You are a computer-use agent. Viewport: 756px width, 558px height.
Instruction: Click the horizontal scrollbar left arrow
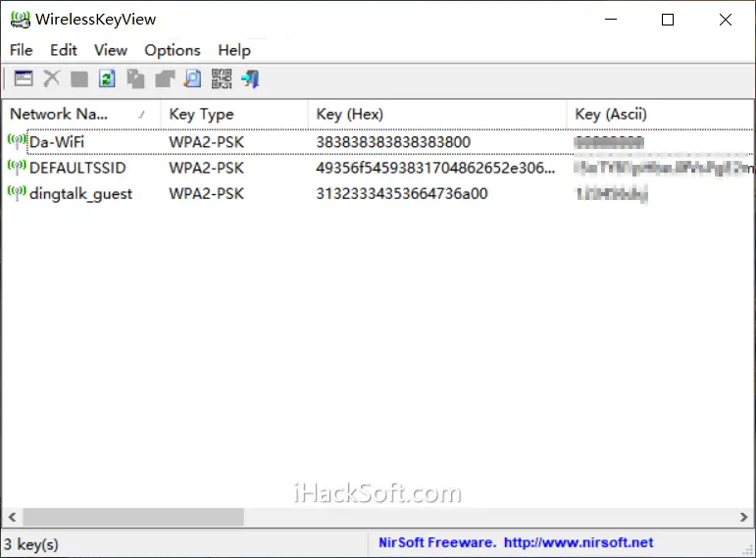point(12,517)
